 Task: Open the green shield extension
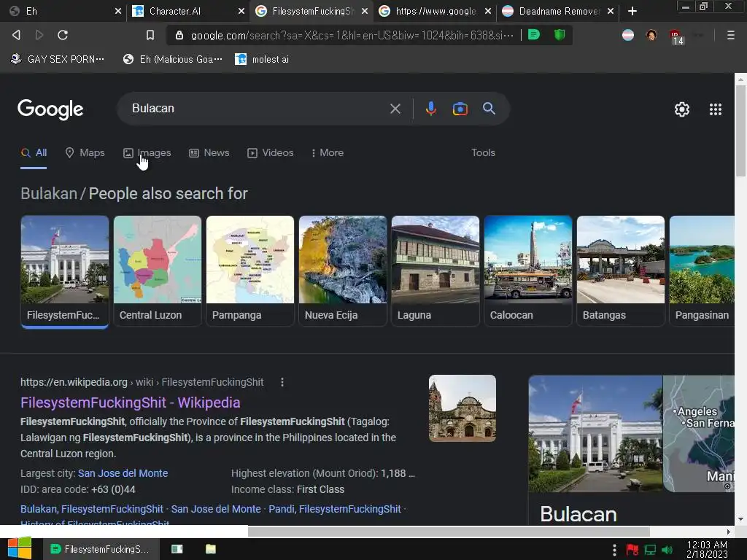pyautogui.click(x=560, y=35)
